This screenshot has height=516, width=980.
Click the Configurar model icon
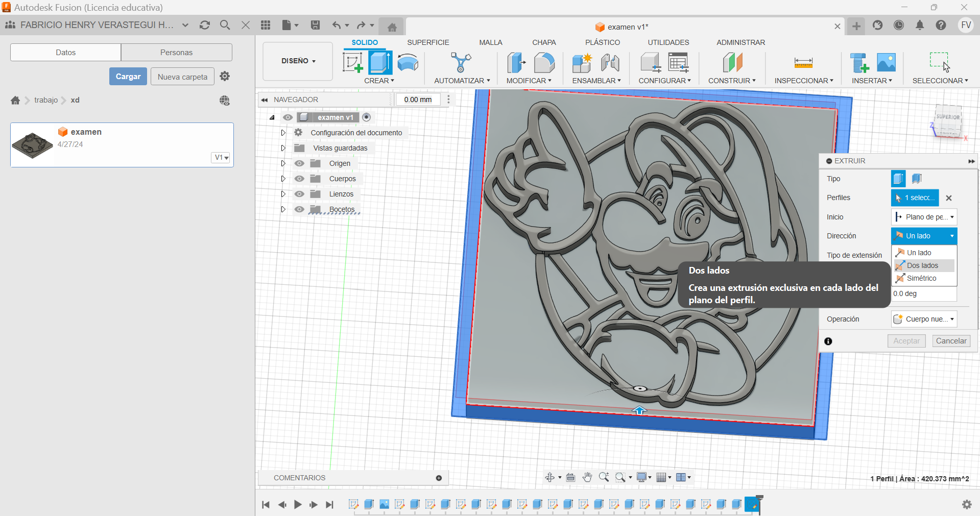pos(651,63)
